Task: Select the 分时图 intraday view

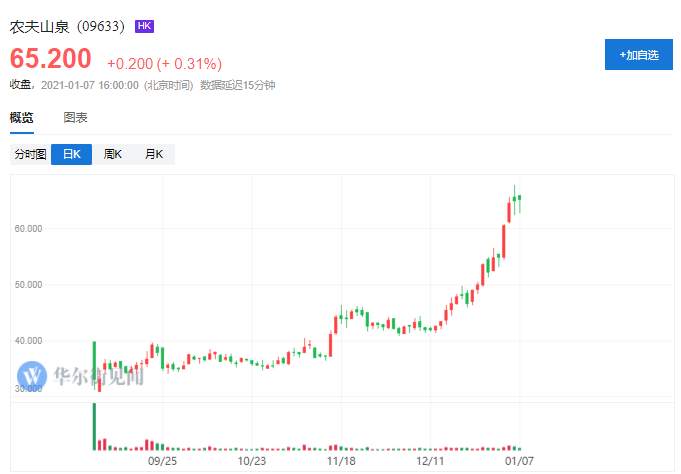Action: click(x=30, y=154)
